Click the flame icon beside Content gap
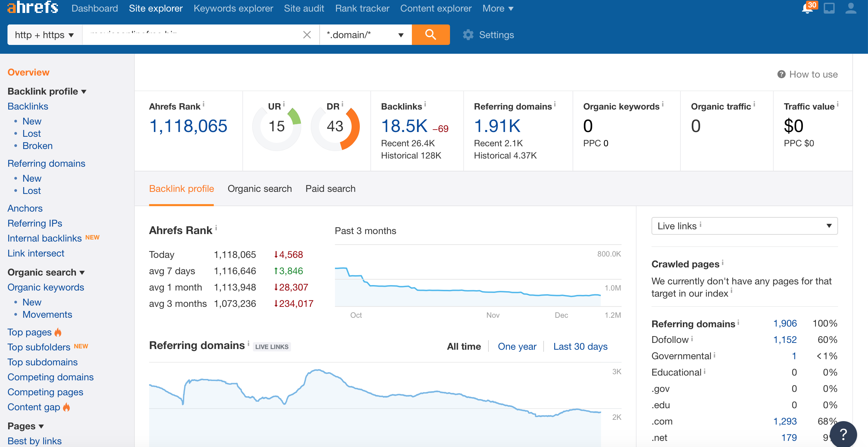Screen dimensions: 868x447 tap(66, 407)
